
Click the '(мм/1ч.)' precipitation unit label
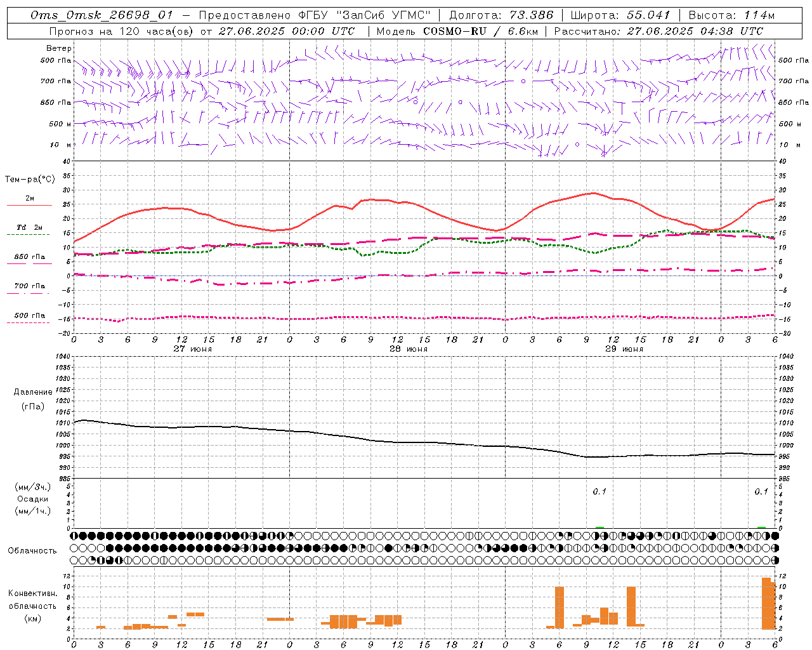(33, 511)
